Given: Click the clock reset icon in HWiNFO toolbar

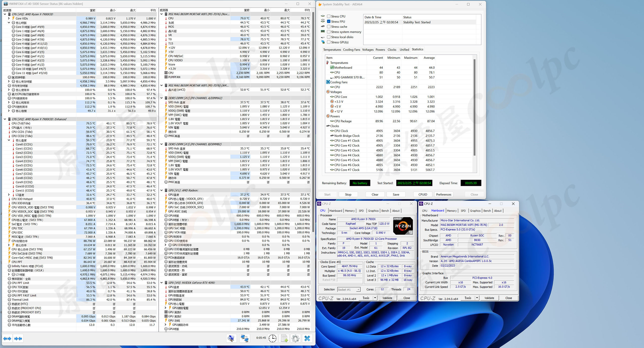Looking at the screenshot, I should (272, 338).
